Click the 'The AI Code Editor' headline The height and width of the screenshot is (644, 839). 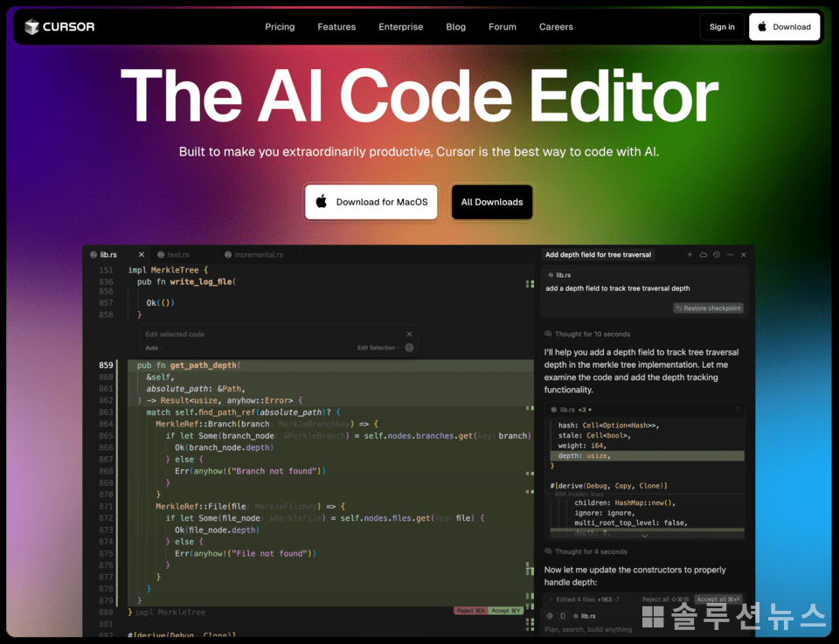pyautogui.click(x=419, y=96)
